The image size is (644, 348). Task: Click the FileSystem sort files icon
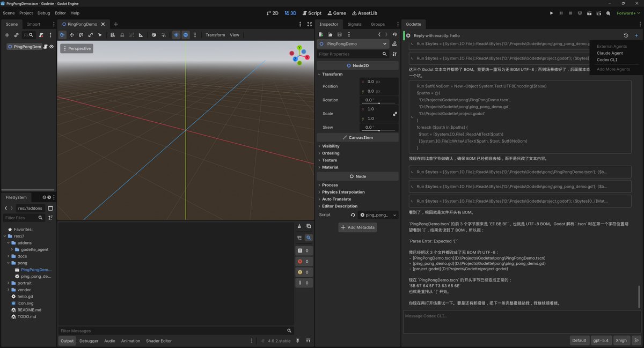click(50, 218)
